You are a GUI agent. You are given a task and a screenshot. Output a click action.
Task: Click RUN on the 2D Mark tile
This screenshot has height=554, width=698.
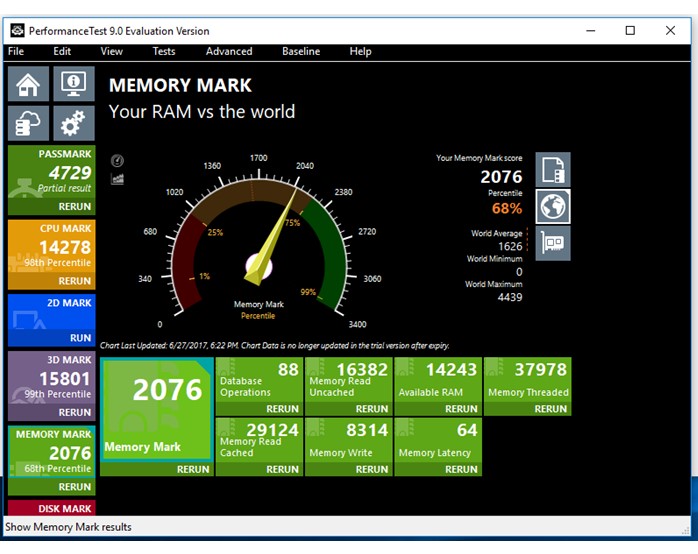[x=80, y=338]
